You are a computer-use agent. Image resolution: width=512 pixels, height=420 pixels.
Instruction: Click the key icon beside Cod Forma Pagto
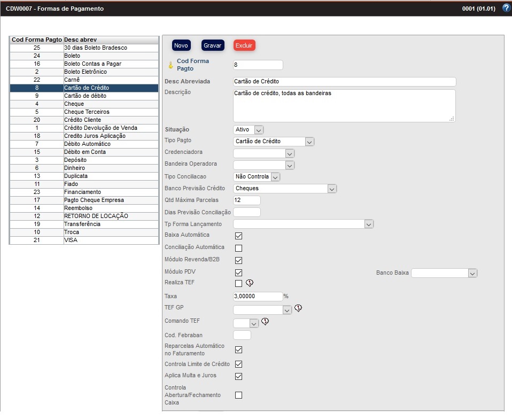click(171, 65)
